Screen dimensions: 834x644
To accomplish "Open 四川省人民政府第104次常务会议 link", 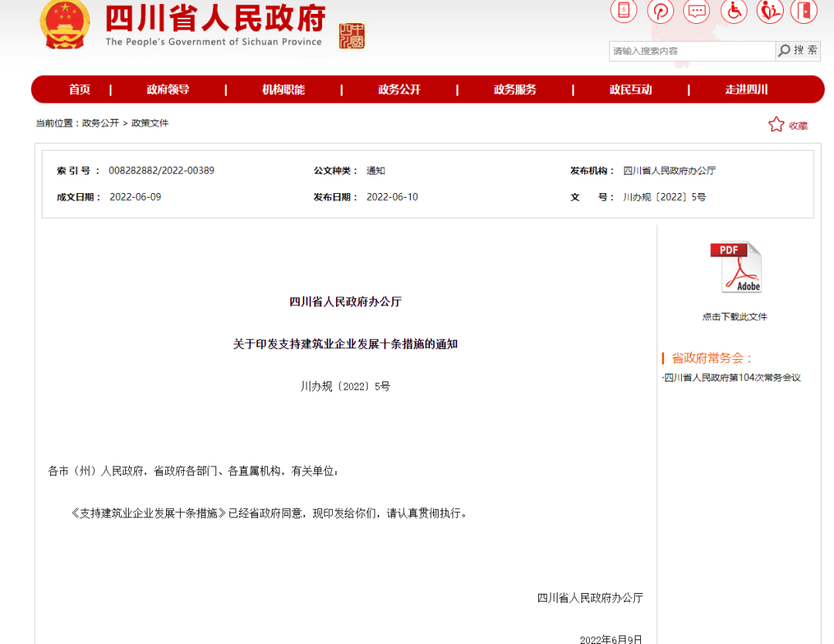I will click(x=732, y=378).
